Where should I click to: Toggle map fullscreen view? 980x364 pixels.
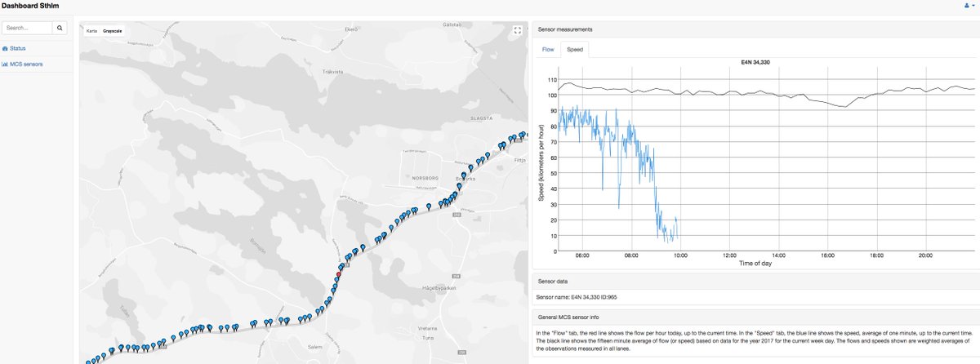click(517, 31)
